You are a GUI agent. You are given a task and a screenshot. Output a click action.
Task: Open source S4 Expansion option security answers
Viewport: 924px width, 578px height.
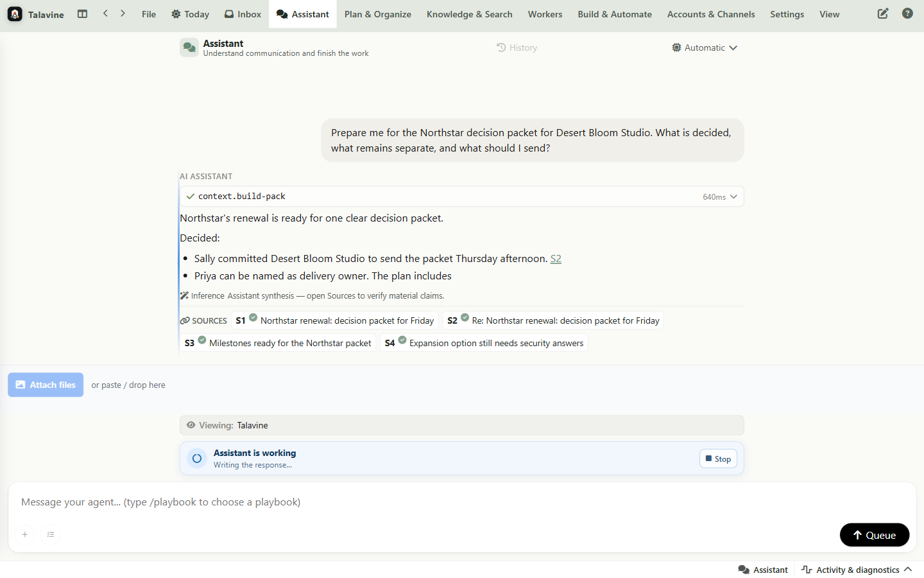[x=484, y=343]
